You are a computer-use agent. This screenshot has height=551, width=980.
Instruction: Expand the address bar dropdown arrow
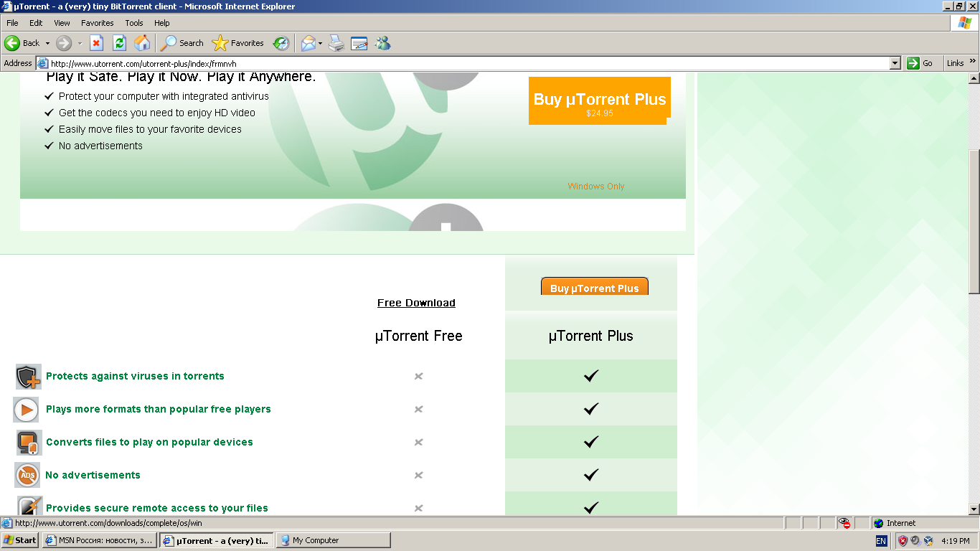click(895, 63)
